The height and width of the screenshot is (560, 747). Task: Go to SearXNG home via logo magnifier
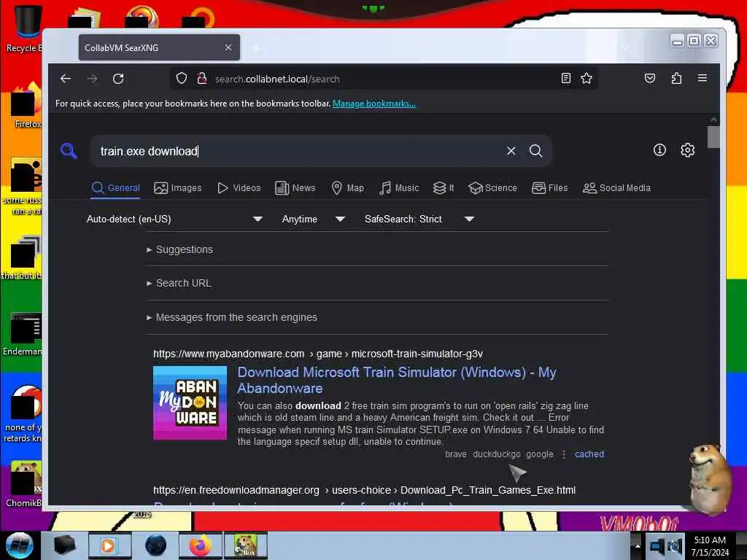click(69, 151)
